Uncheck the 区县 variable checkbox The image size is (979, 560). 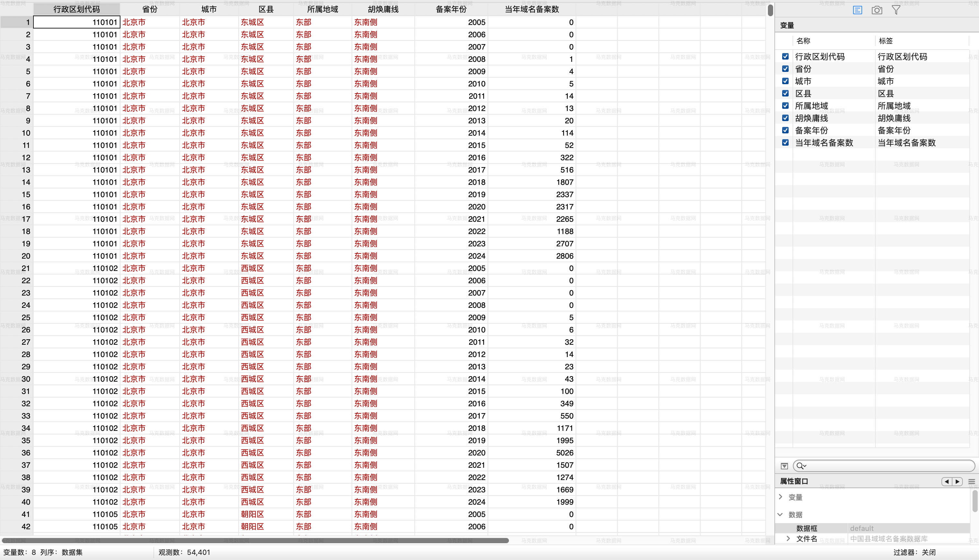785,94
